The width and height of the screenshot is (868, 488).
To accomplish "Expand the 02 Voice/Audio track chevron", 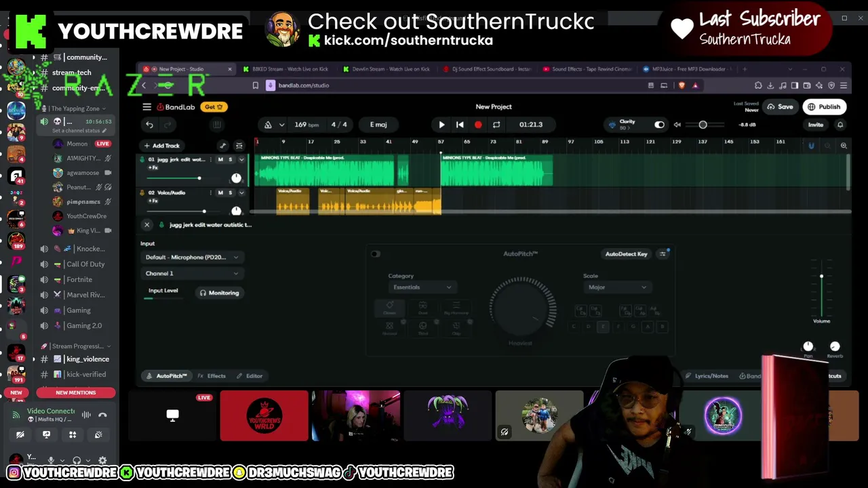I will pos(241,192).
